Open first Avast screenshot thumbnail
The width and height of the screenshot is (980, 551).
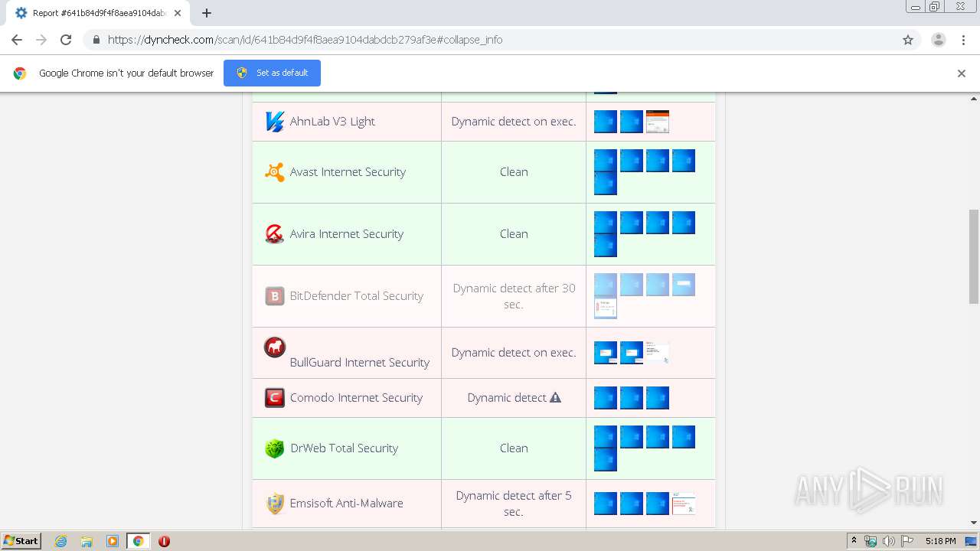coord(606,161)
